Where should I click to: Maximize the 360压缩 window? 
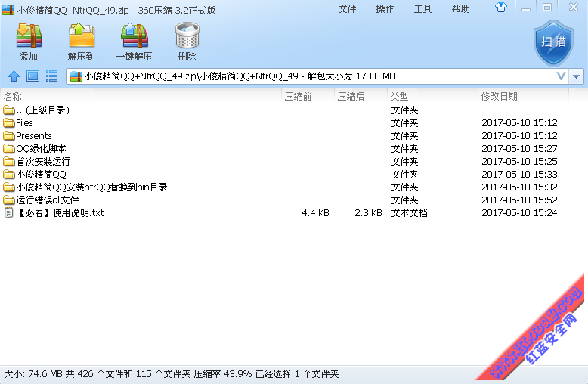[547, 8]
